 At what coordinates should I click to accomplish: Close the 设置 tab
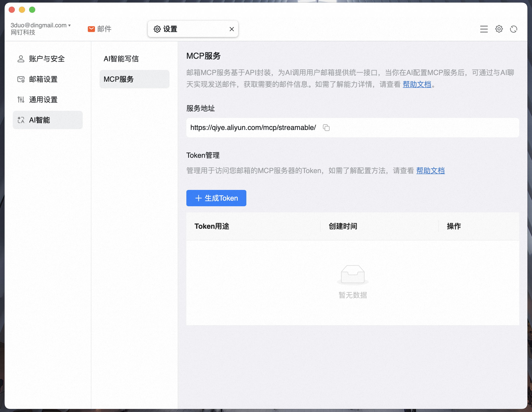pyautogui.click(x=232, y=29)
